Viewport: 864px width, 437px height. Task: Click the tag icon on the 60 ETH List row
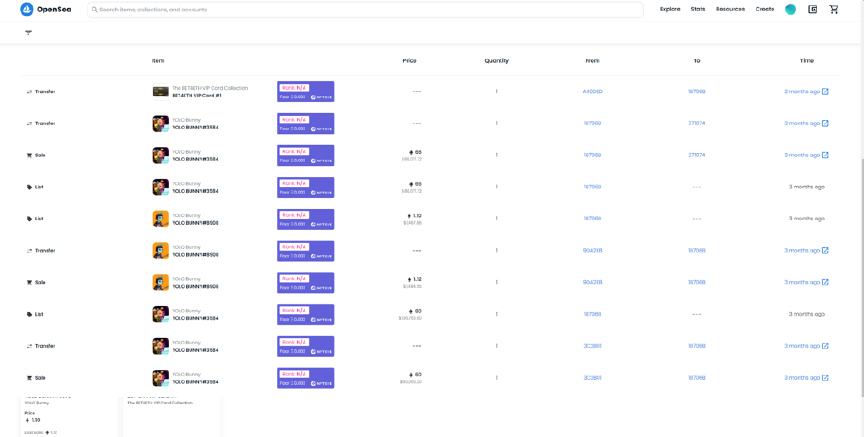pos(29,314)
